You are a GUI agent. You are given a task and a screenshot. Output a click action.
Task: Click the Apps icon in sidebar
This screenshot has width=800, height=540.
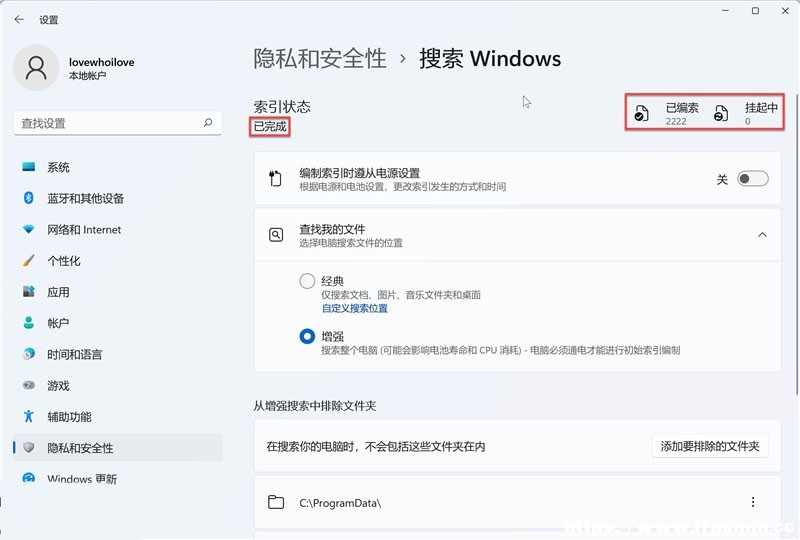click(x=29, y=291)
